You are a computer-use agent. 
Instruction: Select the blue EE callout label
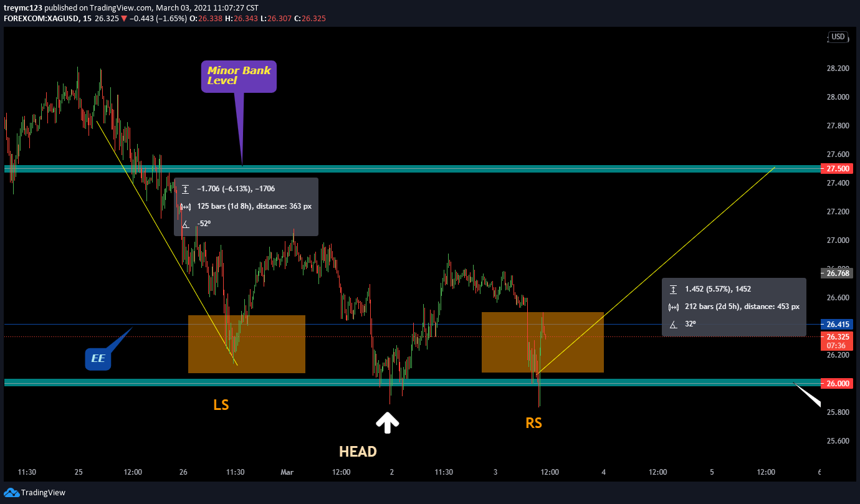pyautogui.click(x=98, y=359)
